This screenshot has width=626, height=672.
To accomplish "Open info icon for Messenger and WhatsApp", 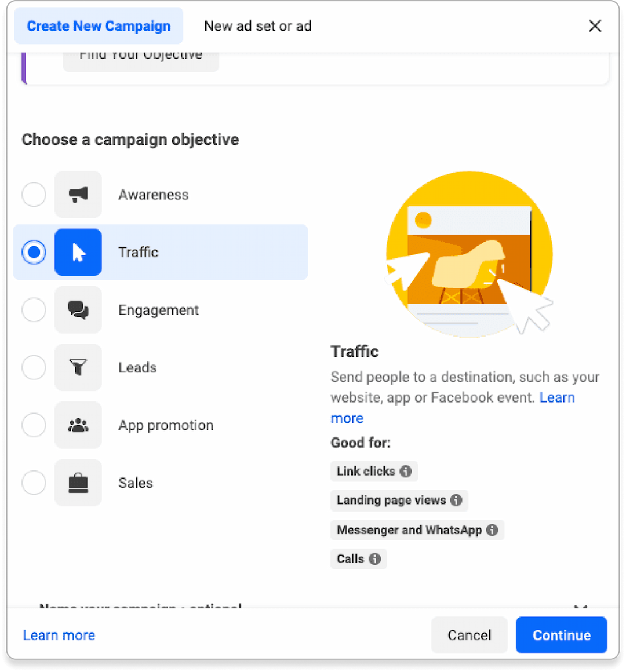I will [x=492, y=530].
